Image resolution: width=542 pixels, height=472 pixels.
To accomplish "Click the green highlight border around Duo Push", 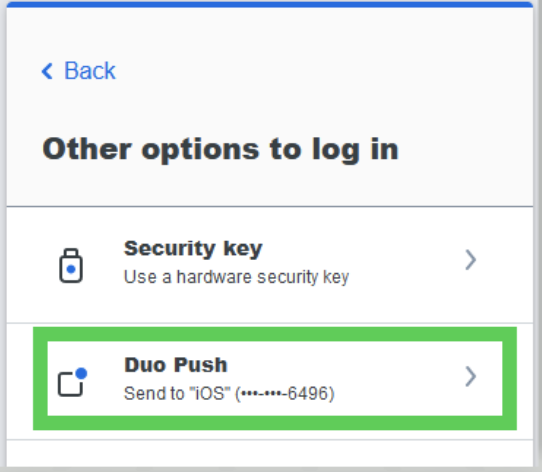I will tap(275, 334).
